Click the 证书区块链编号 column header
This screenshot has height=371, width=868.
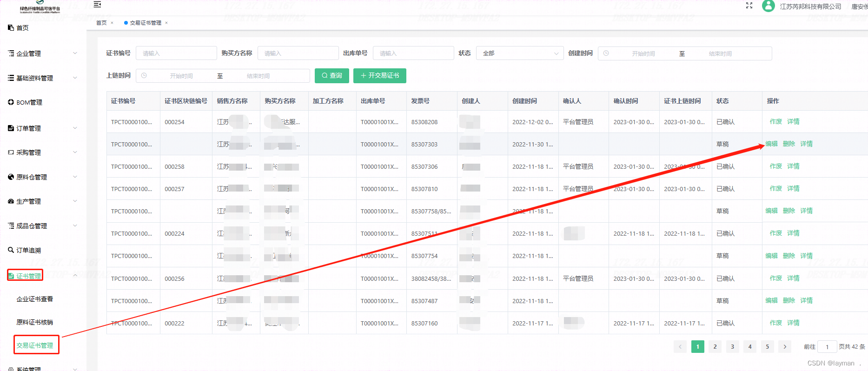point(186,101)
